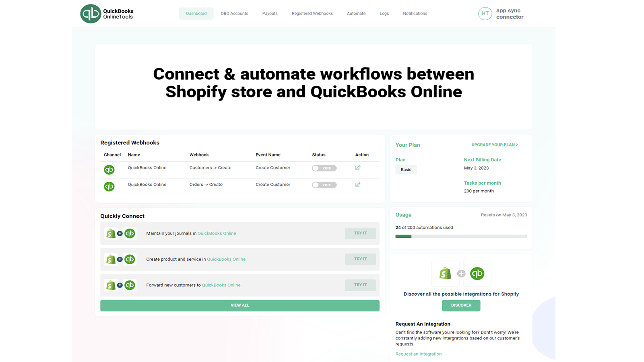
Task: Click QuickBooks channel icon in Customers -> Create row
Action: coord(109,170)
